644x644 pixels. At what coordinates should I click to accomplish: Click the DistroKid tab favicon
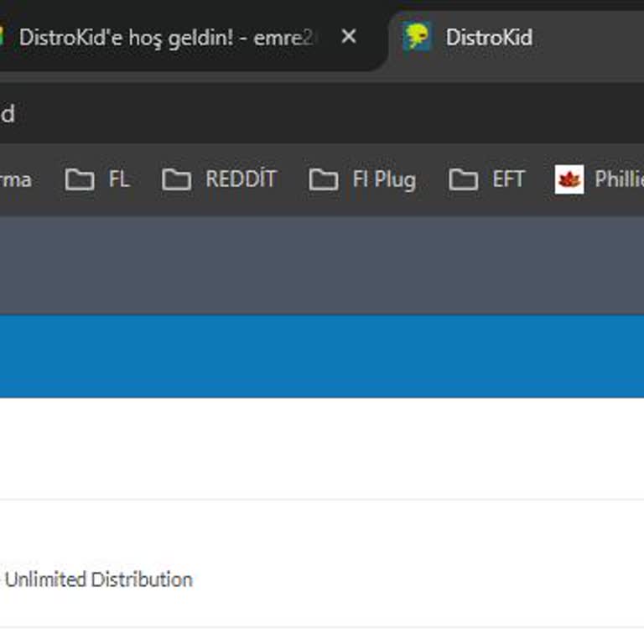417,37
